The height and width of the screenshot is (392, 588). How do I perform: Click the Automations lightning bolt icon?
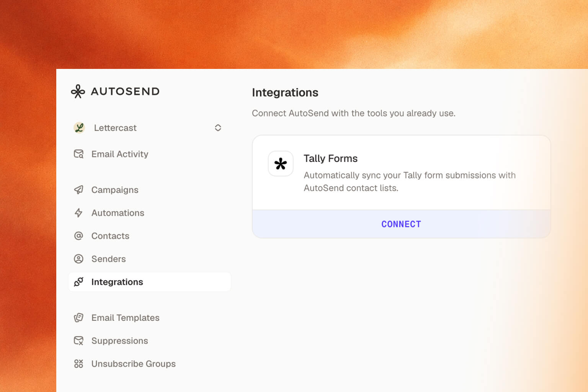[78, 213]
